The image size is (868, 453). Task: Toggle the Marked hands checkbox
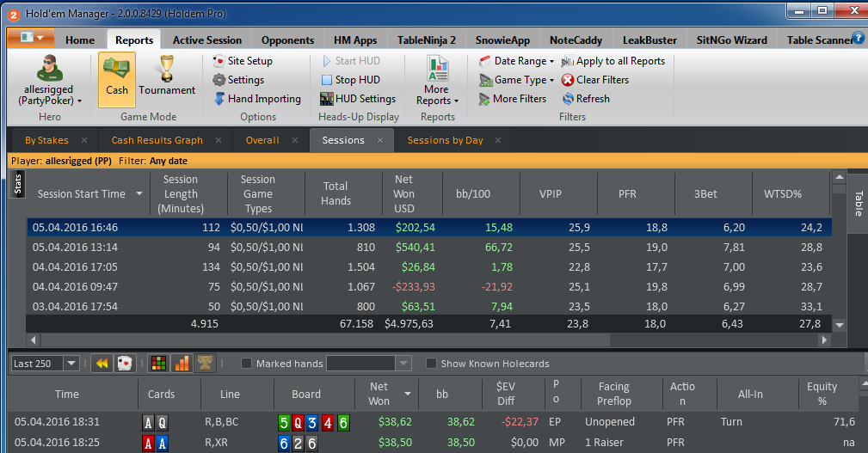(x=246, y=364)
